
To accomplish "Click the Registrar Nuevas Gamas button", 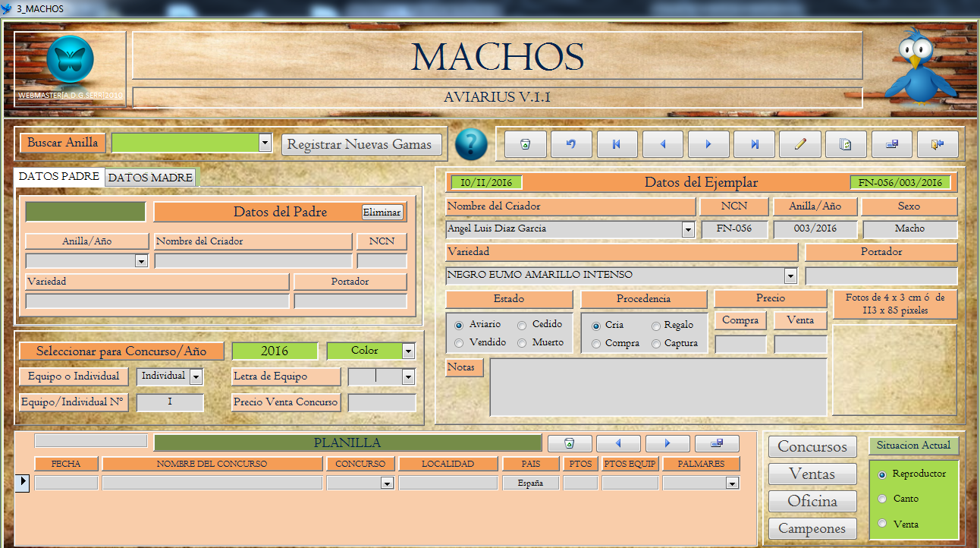I will pyautogui.click(x=360, y=144).
